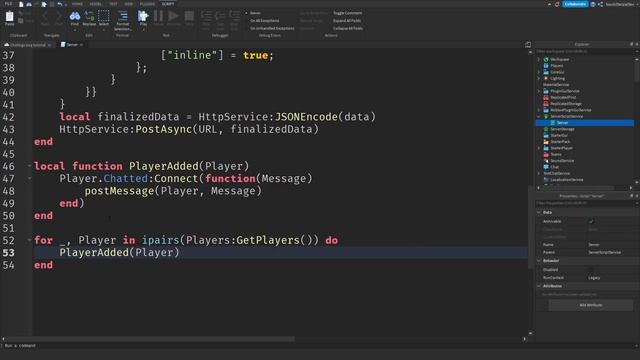Select StarterGui in Explorer

pyautogui.click(x=559, y=136)
